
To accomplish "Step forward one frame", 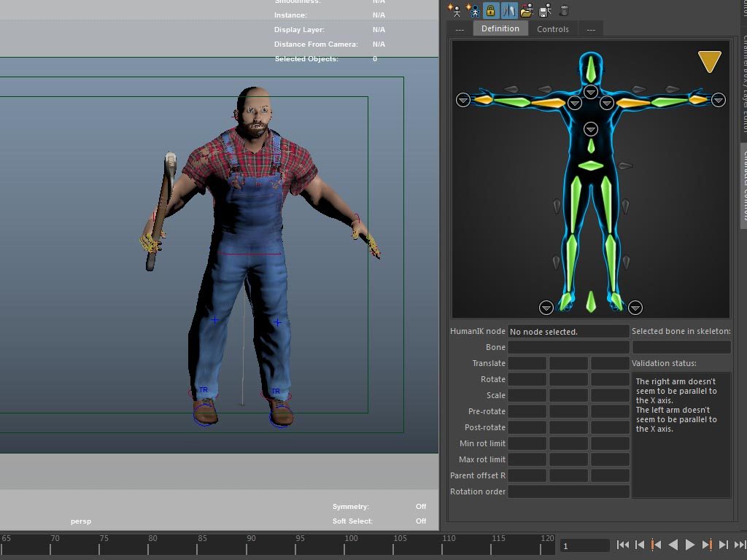I will [723, 545].
